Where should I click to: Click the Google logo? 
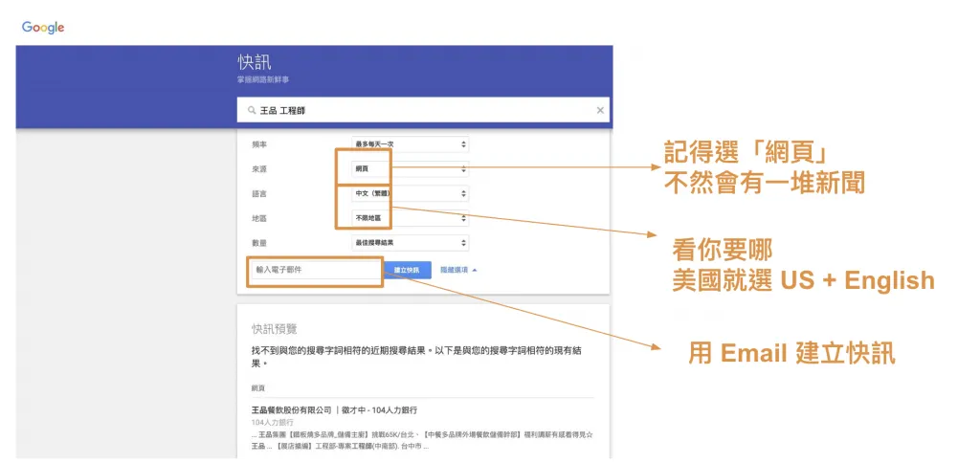(x=43, y=28)
